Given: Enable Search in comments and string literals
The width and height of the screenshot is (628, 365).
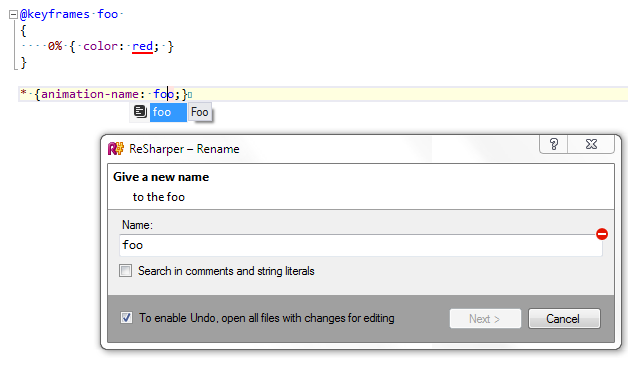Looking at the screenshot, I should tap(125, 271).
